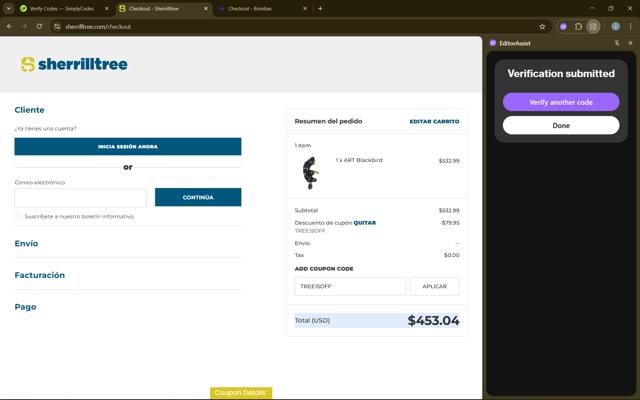This screenshot has width=640, height=400.
Task: Close the EditorAssist side panel
Action: [x=630, y=43]
